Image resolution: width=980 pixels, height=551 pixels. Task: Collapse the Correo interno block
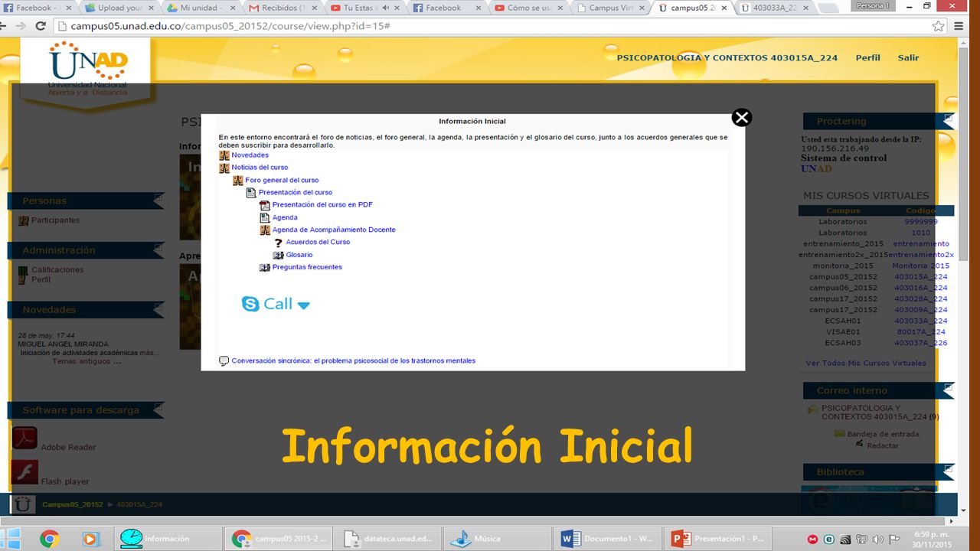(949, 388)
